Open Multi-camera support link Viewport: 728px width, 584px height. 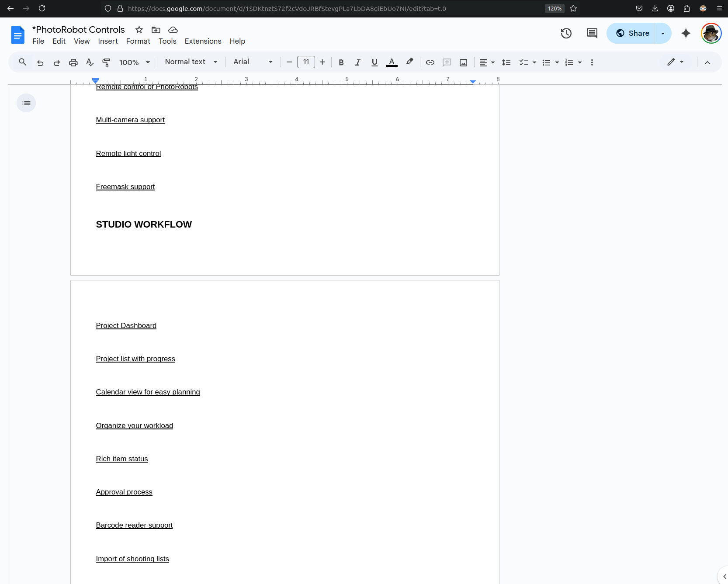click(x=130, y=120)
